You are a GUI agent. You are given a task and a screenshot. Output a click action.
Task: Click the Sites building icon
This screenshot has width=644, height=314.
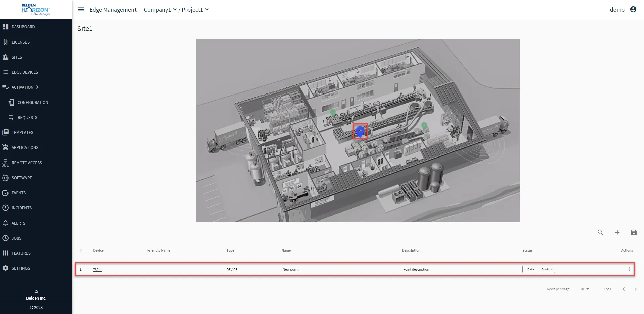pos(5,57)
